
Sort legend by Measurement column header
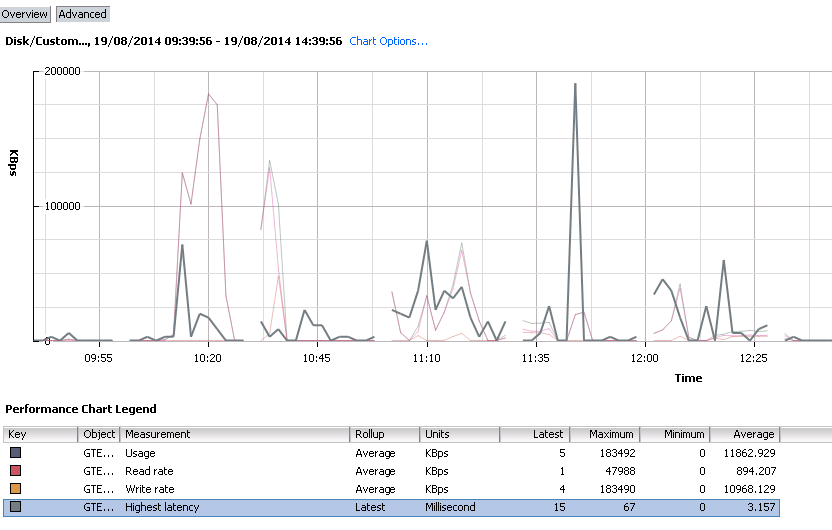coord(235,434)
